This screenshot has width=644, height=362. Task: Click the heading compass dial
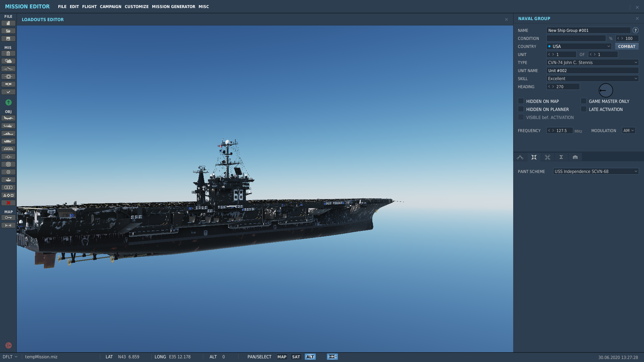[x=606, y=90]
